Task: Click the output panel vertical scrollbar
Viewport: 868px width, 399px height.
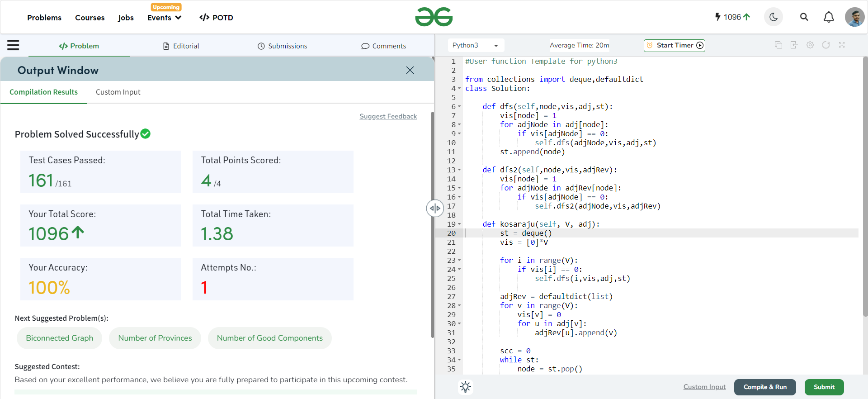Action: click(433, 224)
